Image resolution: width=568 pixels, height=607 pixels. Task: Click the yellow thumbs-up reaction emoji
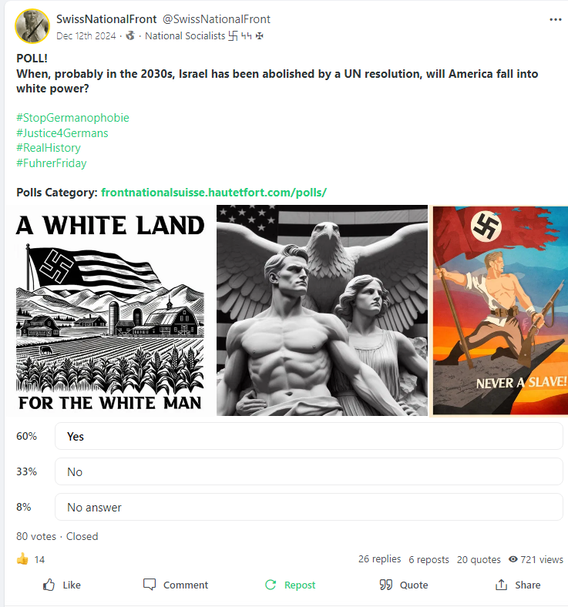pyautogui.click(x=22, y=559)
